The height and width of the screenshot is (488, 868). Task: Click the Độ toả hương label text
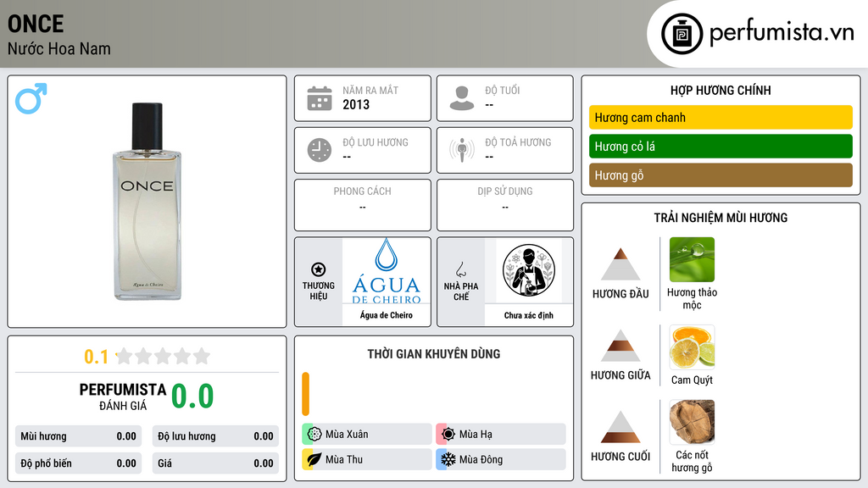tap(518, 142)
